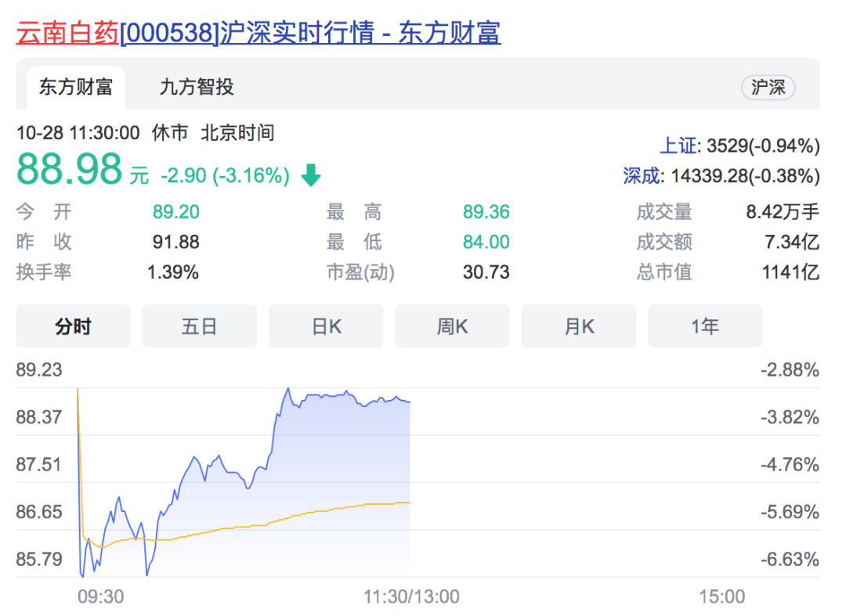Click the price change -2.90 (-3.16%)
Screen dimensions: 846x616
coord(225,175)
